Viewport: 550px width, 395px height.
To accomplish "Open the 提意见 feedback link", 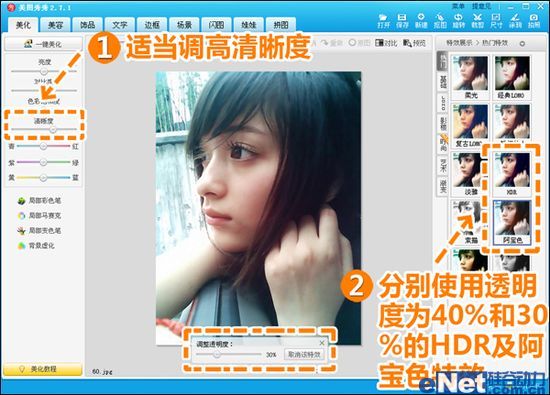I will click(481, 6).
